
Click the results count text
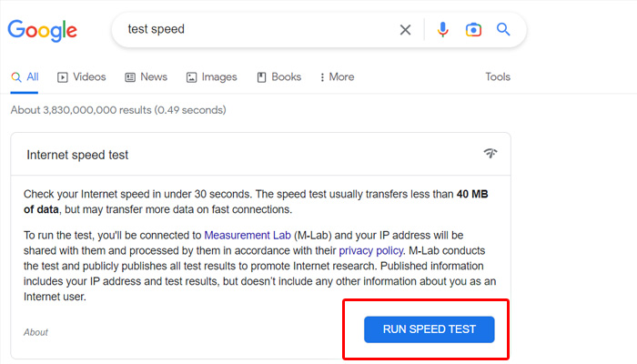(x=118, y=110)
